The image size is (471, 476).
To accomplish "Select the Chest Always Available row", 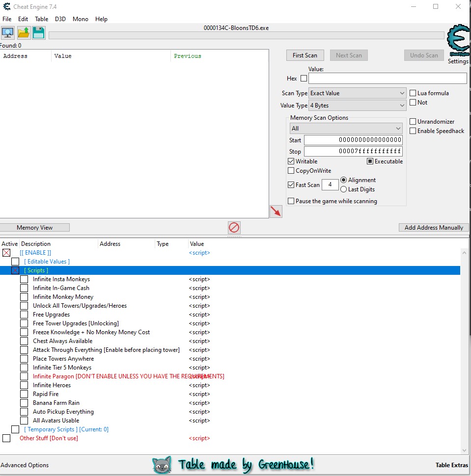I will pos(230,341).
